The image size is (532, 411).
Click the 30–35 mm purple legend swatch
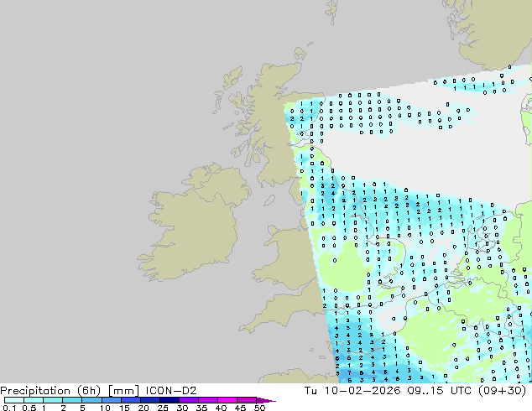point(188,400)
